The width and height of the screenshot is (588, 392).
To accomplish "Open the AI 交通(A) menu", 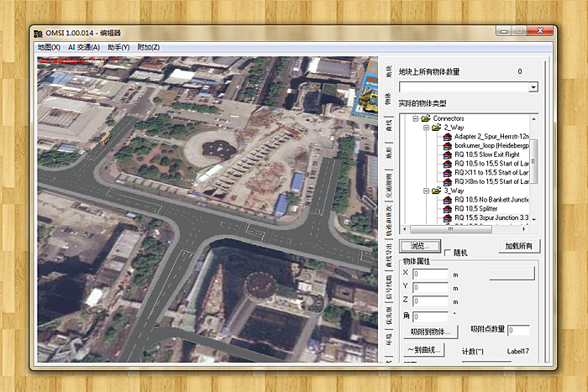I will coord(83,47).
